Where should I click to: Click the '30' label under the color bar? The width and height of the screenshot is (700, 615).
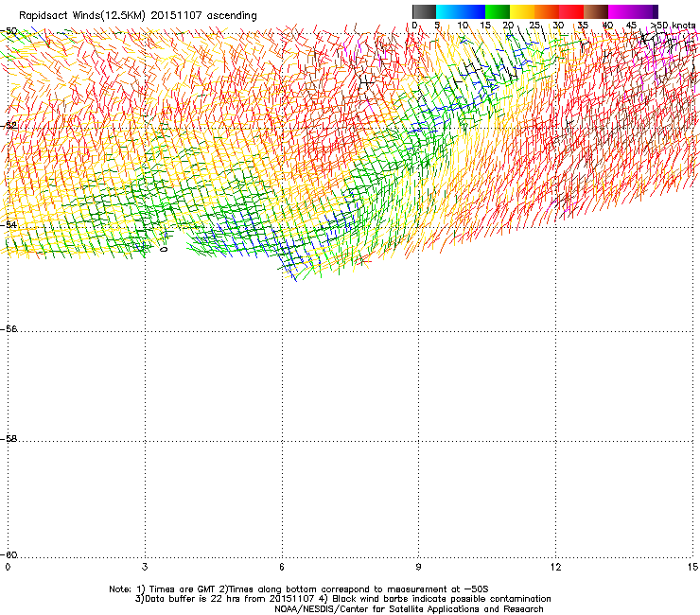[x=558, y=26]
